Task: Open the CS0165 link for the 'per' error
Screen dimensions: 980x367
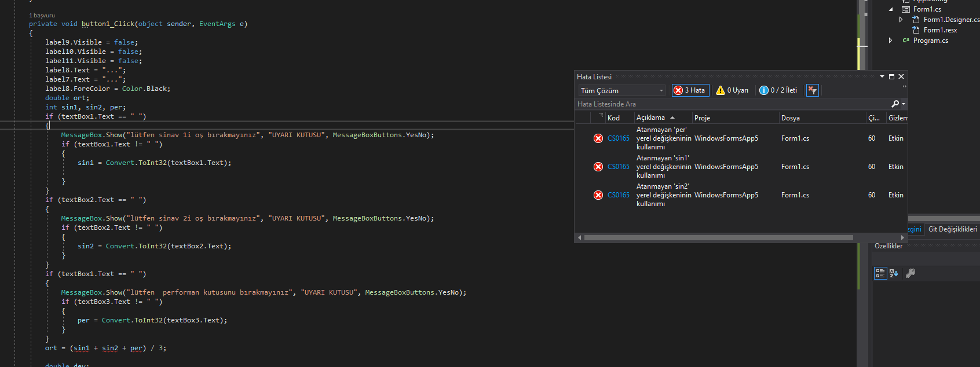Action: click(618, 138)
